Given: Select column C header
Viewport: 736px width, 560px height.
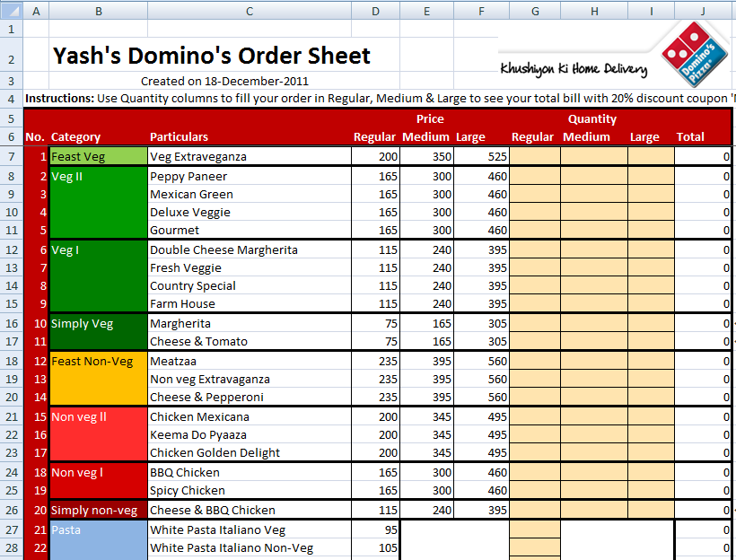Looking at the screenshot, I should tap(250, 12).
